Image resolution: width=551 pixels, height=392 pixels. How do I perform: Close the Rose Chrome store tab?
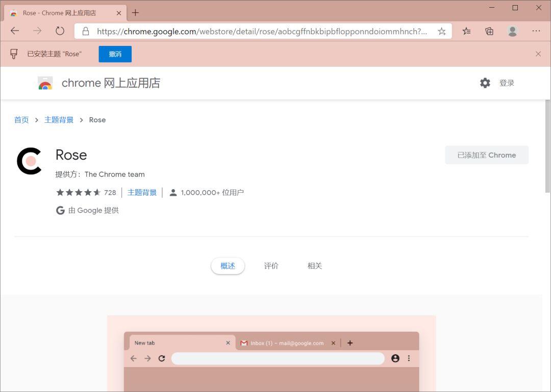119,13
